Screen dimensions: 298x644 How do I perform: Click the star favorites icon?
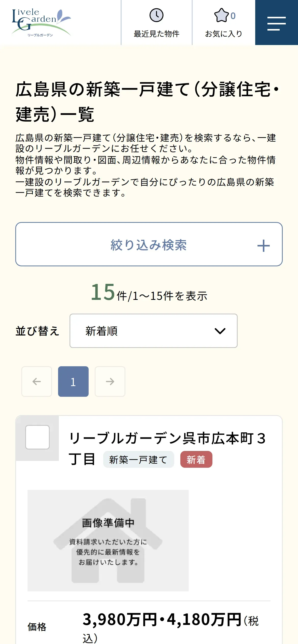[x=221, y=16]
